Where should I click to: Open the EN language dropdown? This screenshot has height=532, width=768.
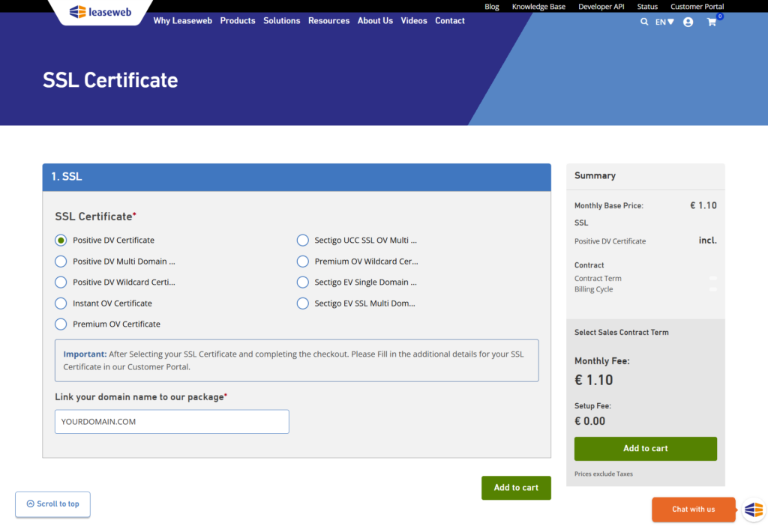click(x=664, y=22)
